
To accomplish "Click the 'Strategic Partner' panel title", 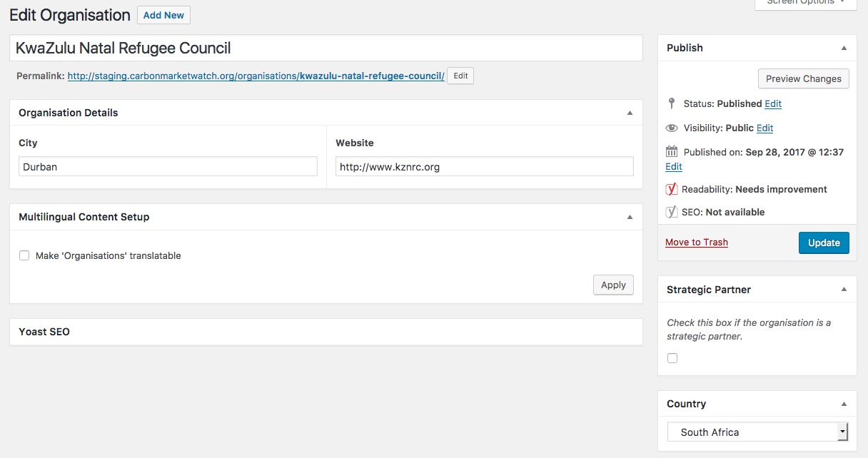I will point(709,290).
